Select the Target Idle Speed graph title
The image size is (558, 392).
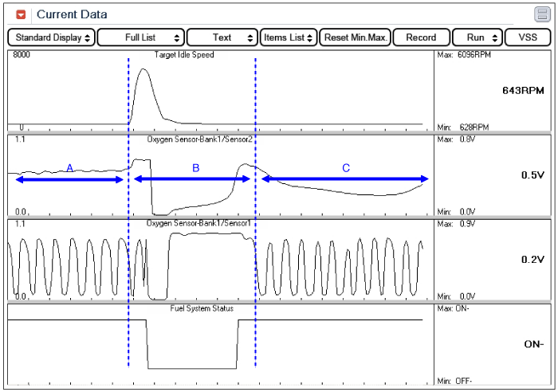tap(184, 55)
